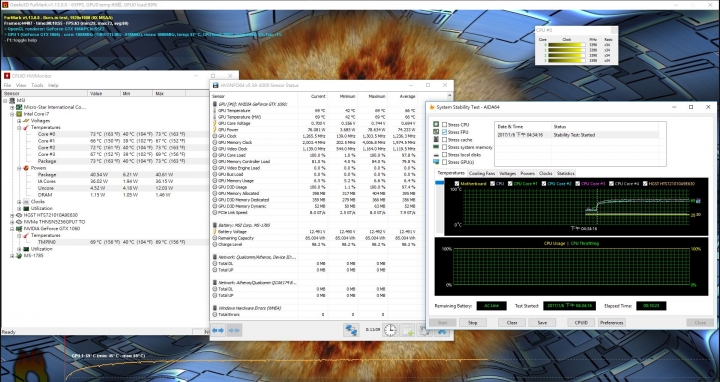
Task: Click the expand-columns blue arrows icon in HWiNFO
Action: point(218,330)
